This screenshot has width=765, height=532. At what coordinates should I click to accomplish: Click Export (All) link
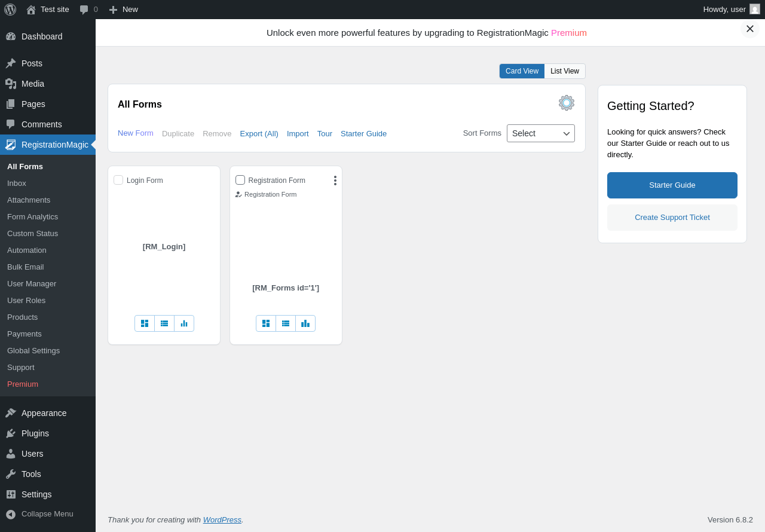click(259, 133)
